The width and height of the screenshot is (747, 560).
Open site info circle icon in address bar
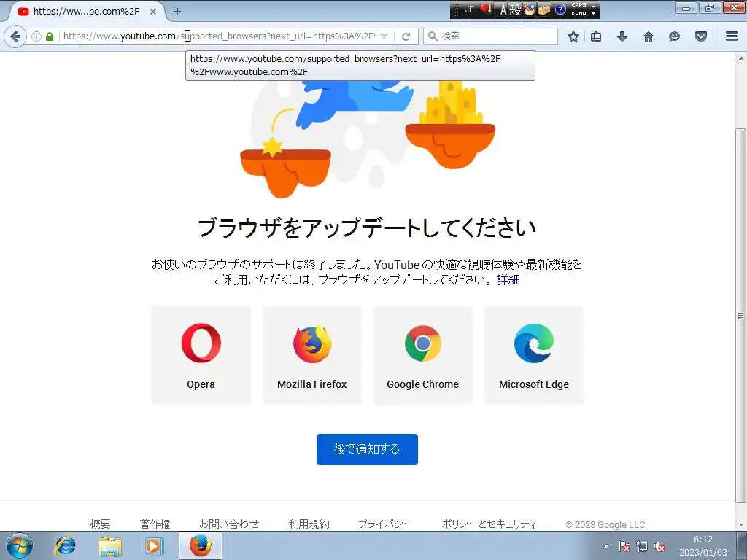click(x=36, y=36)
